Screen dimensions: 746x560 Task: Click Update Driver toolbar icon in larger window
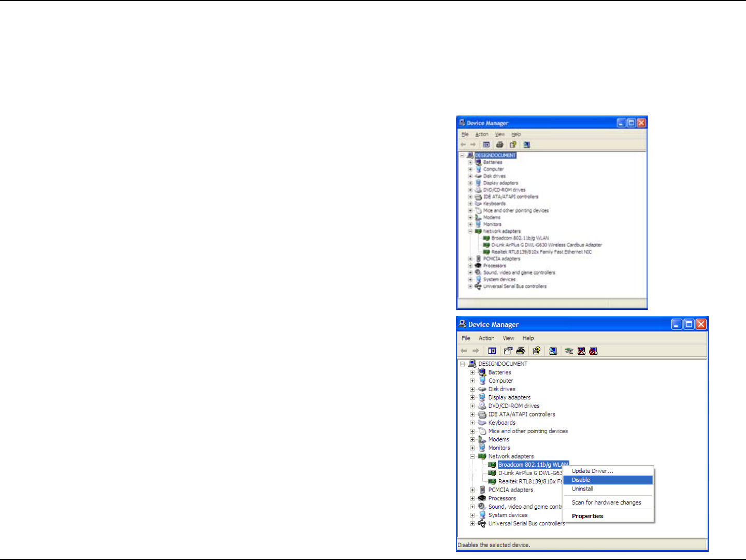coord(569,351)
